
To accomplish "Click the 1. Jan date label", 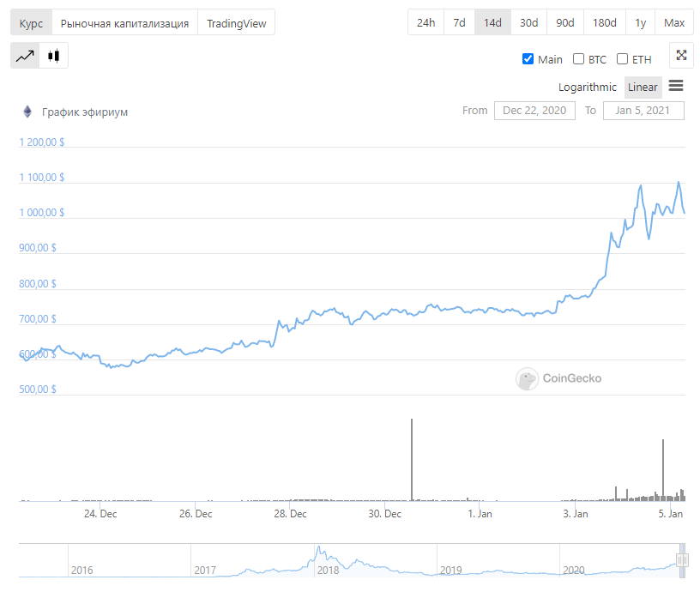I will click(x=480, y=514).
